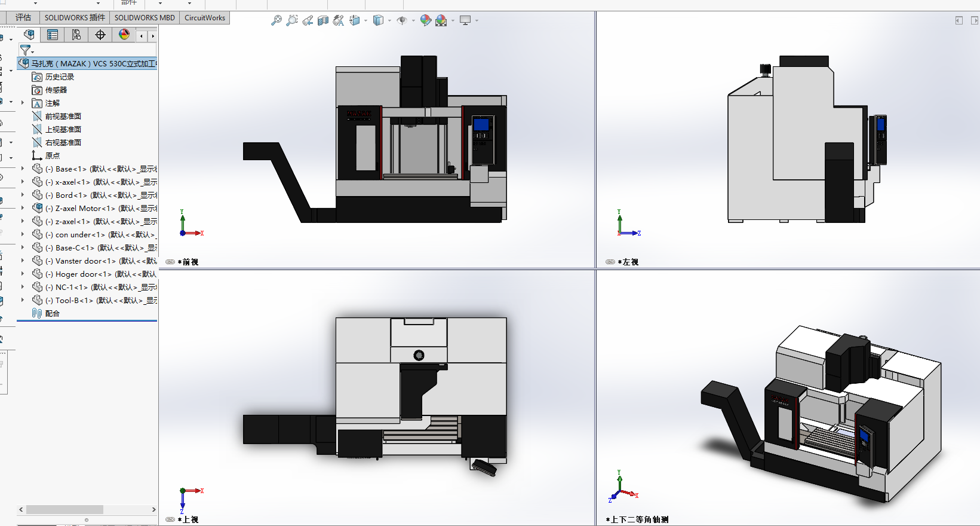Click the Tool-B<1> part icon
980x526 pixels.
(x=37, y=300)
